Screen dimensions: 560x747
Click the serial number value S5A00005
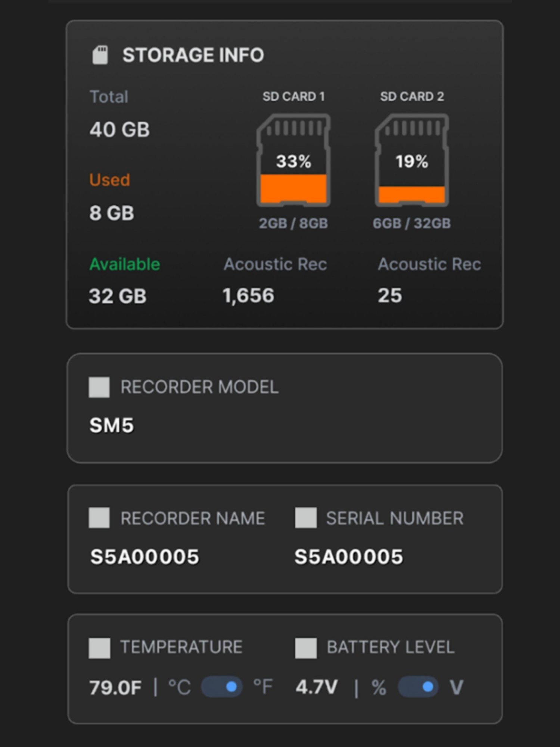click(x=349, y=556)
